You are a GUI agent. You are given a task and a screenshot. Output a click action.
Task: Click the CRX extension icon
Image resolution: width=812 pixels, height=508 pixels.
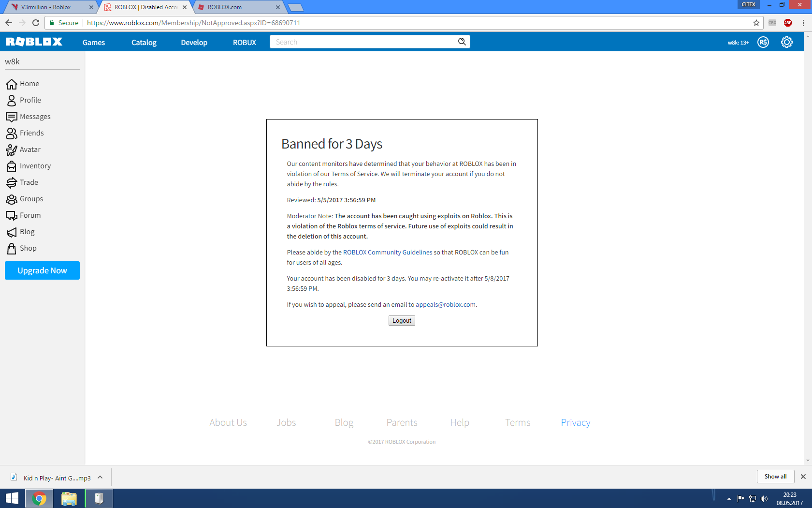coord(772,23)
